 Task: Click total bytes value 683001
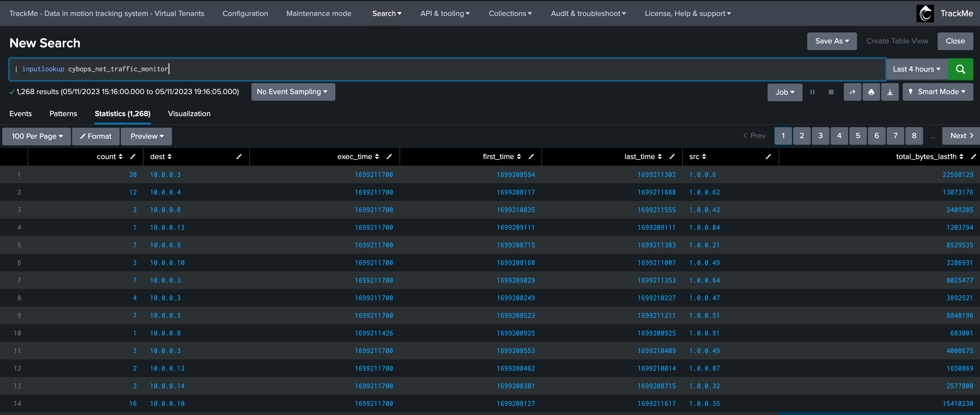pyautogui.click(x=961, y=333)
